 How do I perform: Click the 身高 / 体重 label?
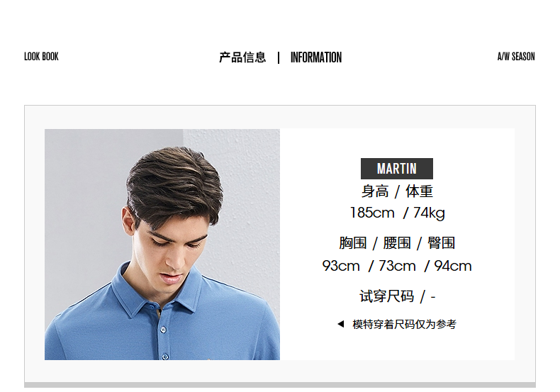click(397, 191)
